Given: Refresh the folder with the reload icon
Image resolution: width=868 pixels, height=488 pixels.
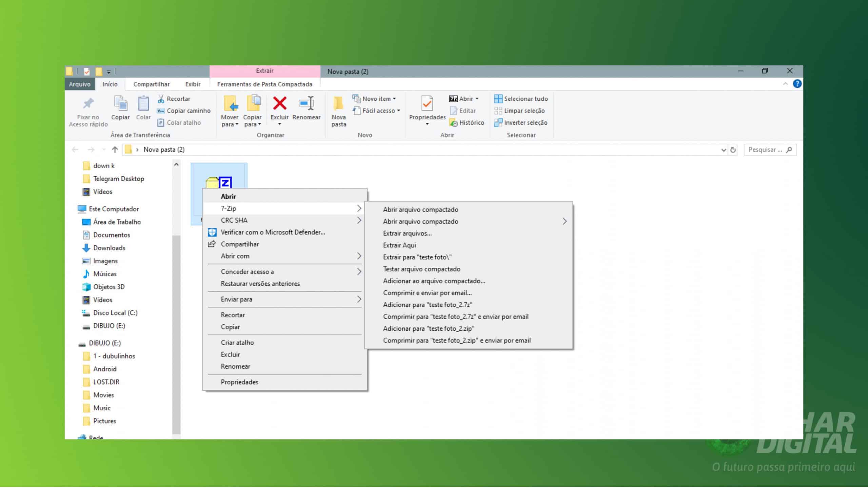Looking at the screenshot, I should pos(733,150).
